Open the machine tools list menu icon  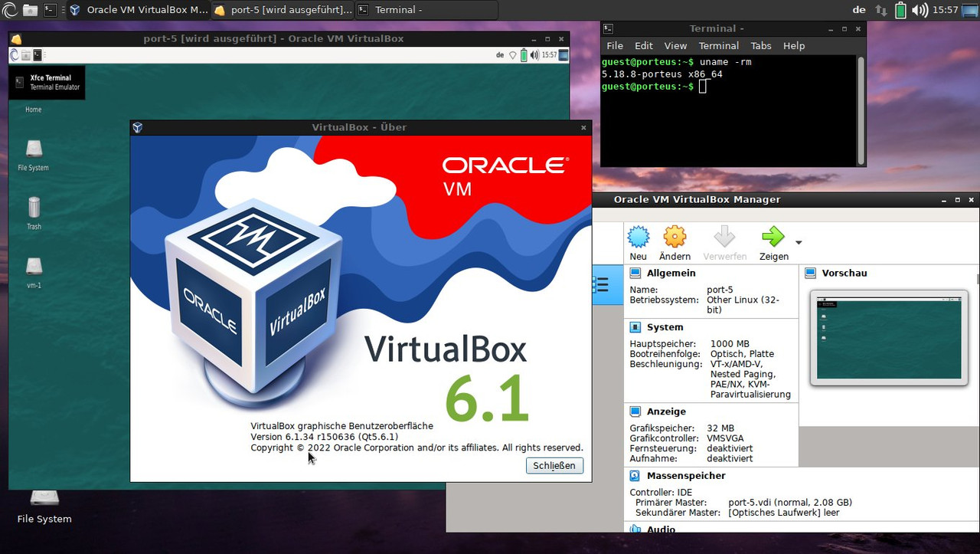pyautogui.click(x=601, y=285)
